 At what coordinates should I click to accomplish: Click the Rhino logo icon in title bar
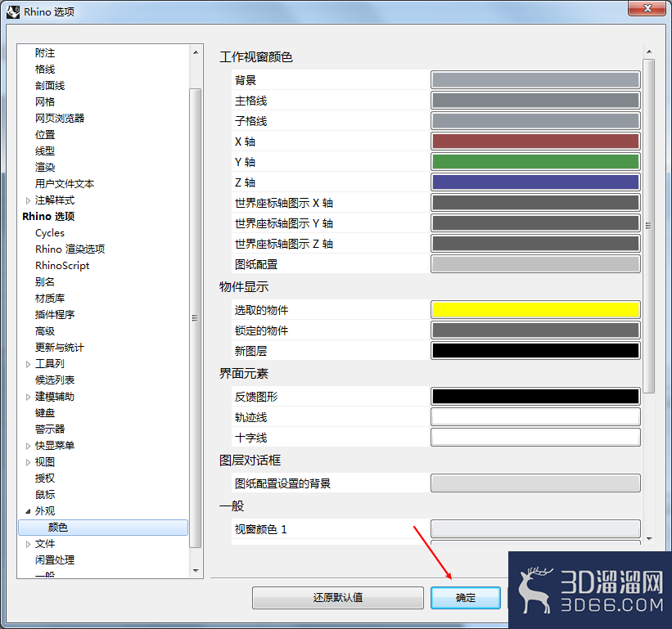pyautogui.click(x=13, y=11)
